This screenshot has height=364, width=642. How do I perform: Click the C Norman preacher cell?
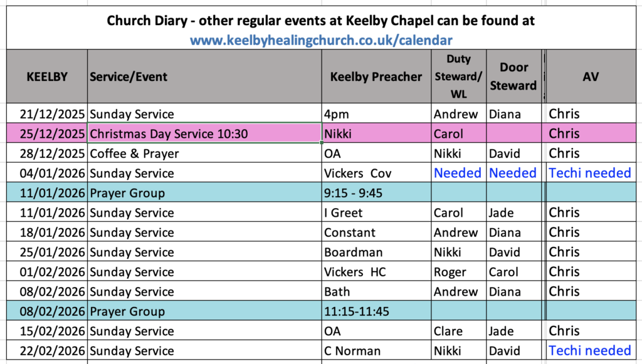pos(376,350)
